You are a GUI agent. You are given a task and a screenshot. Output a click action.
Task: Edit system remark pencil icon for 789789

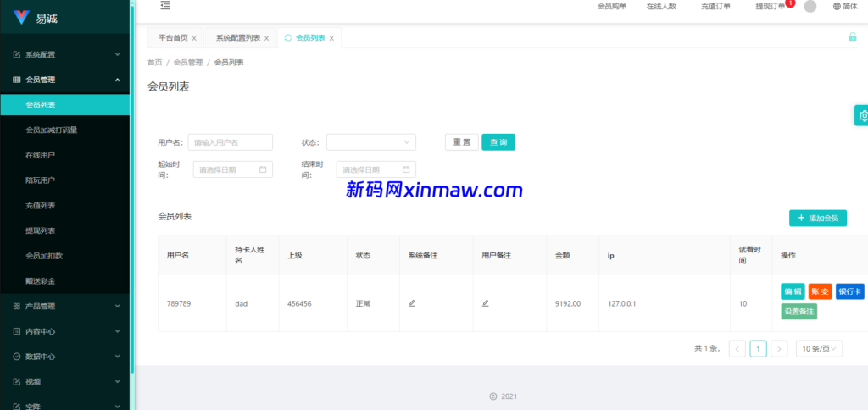click(412, 303)
